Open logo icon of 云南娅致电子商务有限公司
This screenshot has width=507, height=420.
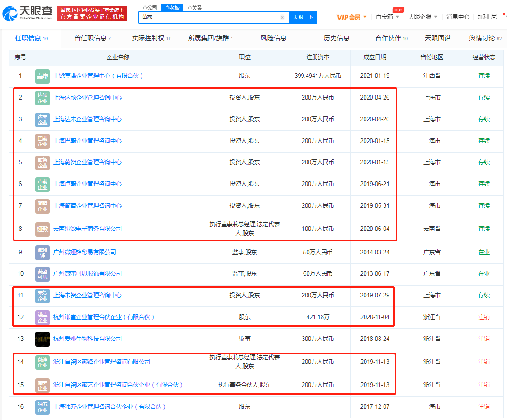click(43, 229)
